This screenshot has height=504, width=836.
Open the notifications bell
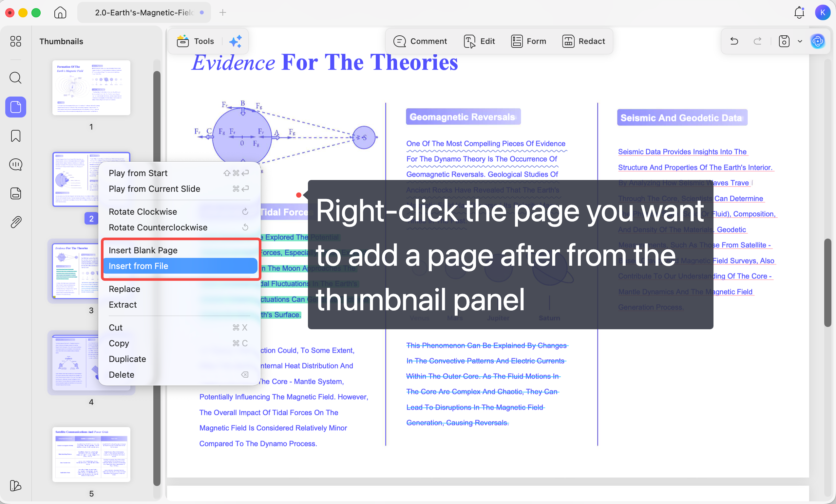coord(799,12)
